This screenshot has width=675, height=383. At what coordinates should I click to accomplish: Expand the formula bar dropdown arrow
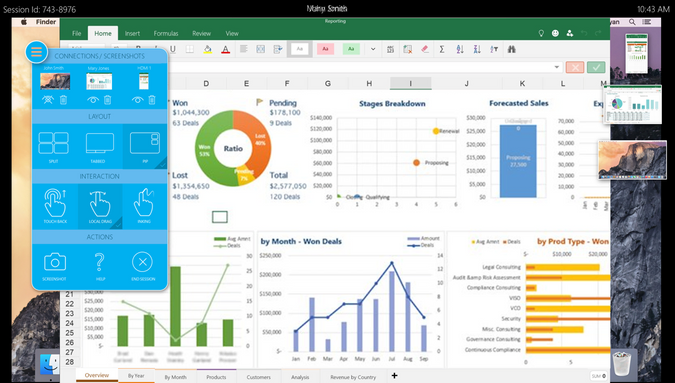pyautogui.click(x=557, y=67)
